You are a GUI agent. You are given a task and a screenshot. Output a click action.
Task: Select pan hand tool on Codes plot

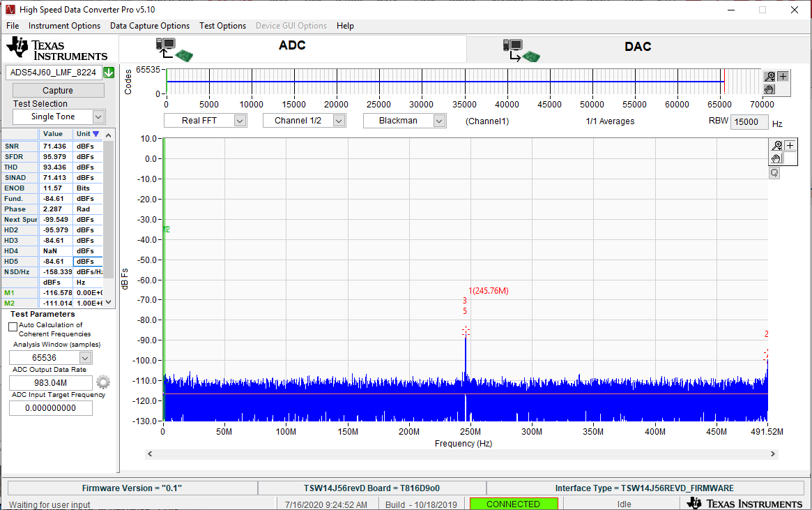pyautogui.click(x=770, y=89)
